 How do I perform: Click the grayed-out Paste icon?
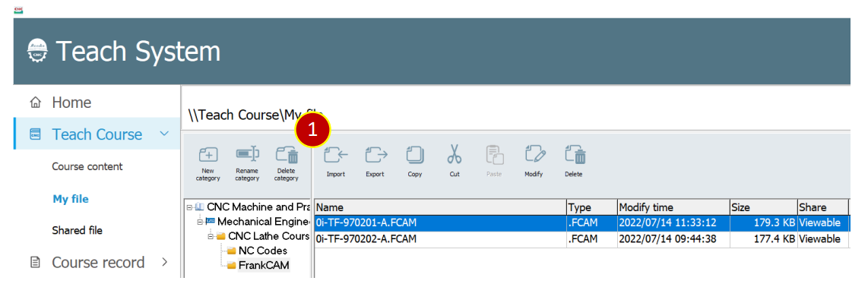494,155
